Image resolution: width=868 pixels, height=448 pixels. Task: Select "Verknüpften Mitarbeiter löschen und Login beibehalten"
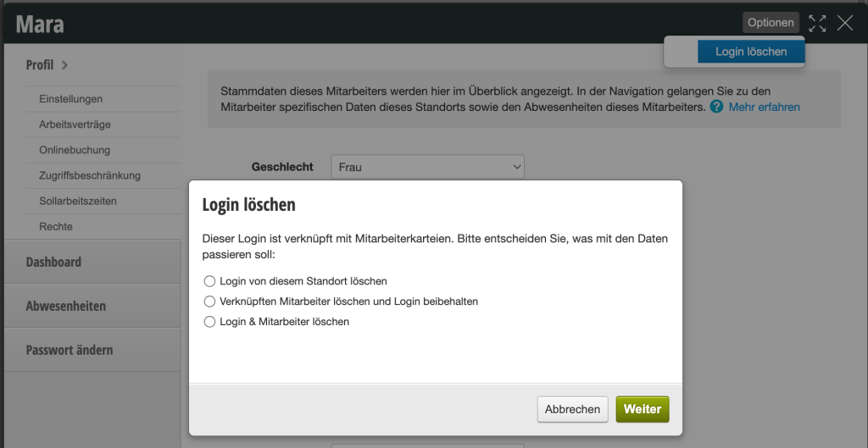(x=209, y=301)
